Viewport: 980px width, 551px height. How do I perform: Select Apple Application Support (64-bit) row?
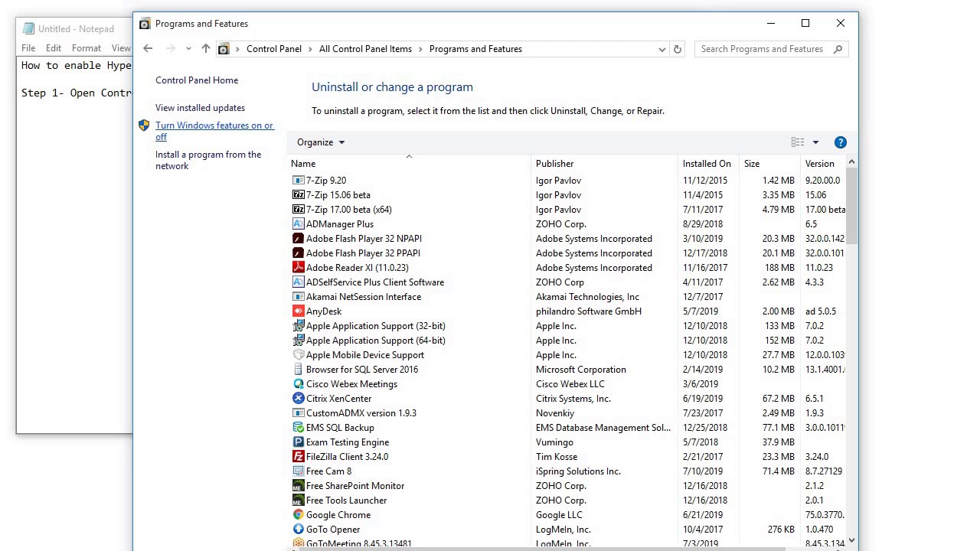pyautogui.click(x=568, y=341)
